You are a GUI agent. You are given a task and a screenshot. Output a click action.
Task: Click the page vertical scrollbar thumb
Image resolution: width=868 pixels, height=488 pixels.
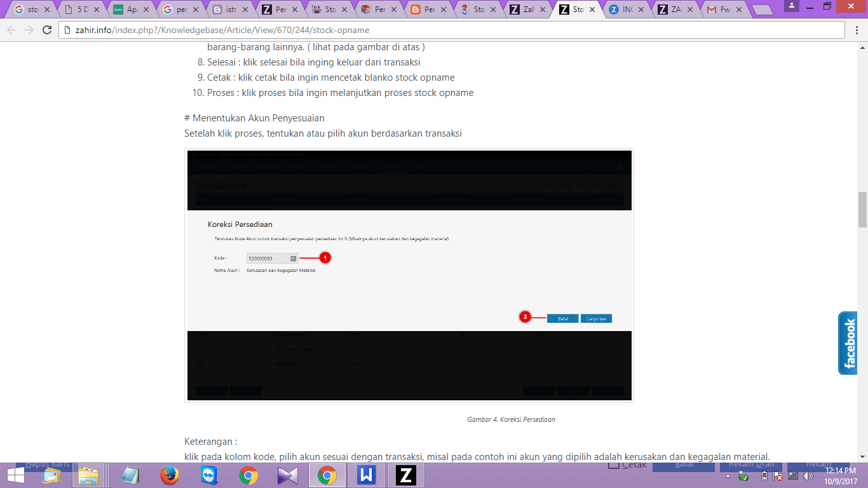(x=862, y=210)
